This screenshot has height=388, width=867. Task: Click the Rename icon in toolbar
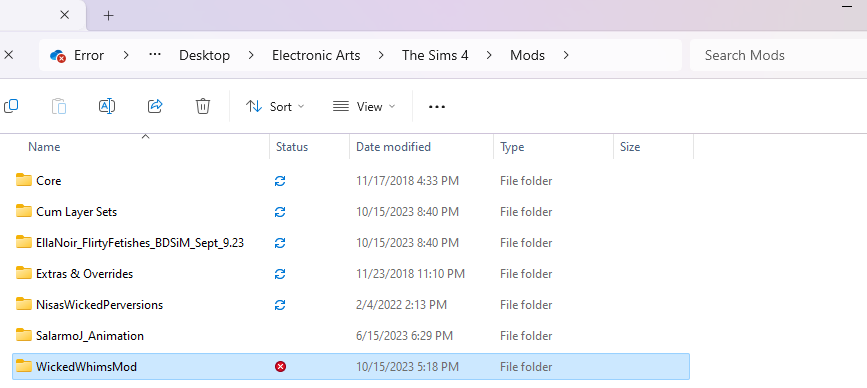pos(107,106)
